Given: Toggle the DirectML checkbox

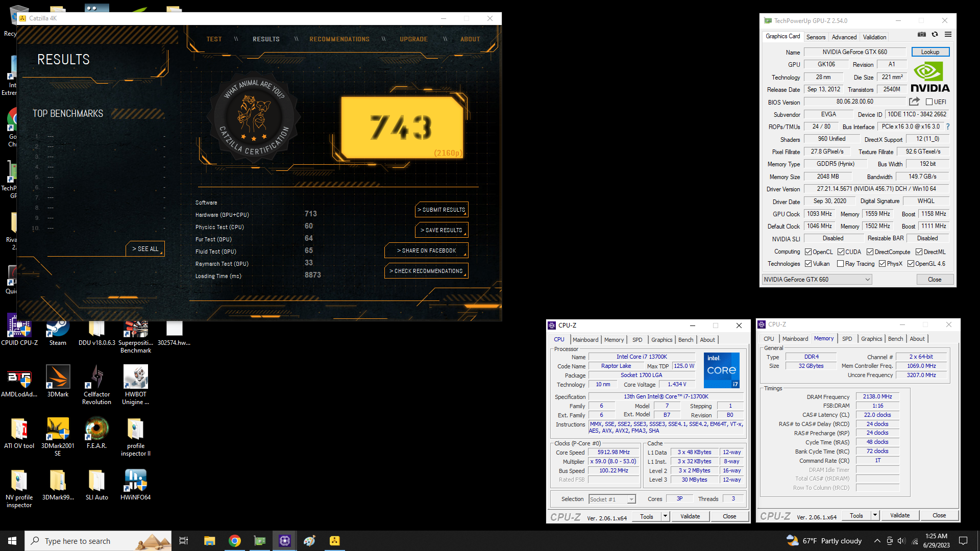Looking at the screenshot, I should click(919, 252).
